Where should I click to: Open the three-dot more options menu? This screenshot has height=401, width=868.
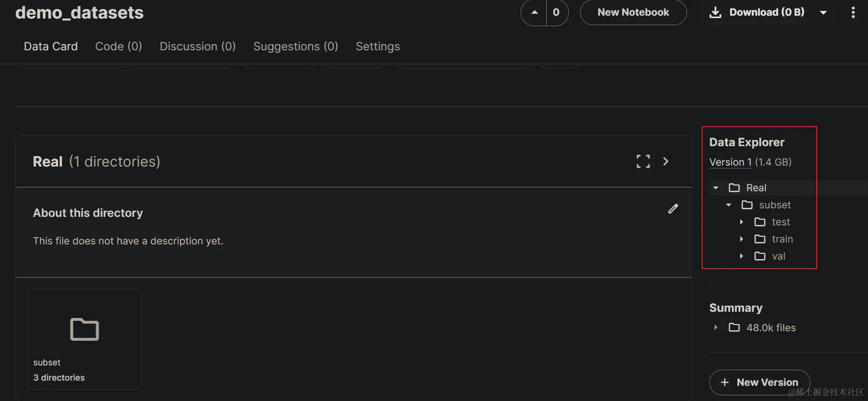pos(853,12)
